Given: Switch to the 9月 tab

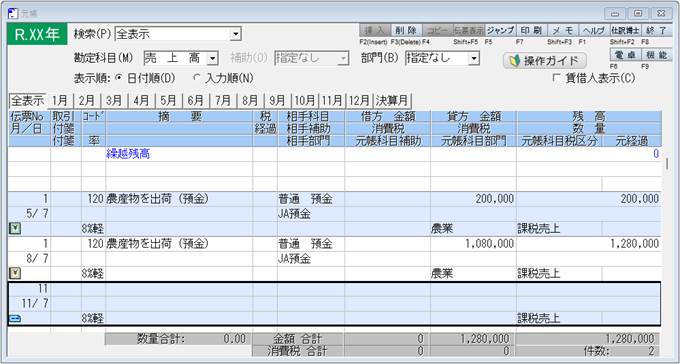Looking at the screenshot, I should coord(278,101).
